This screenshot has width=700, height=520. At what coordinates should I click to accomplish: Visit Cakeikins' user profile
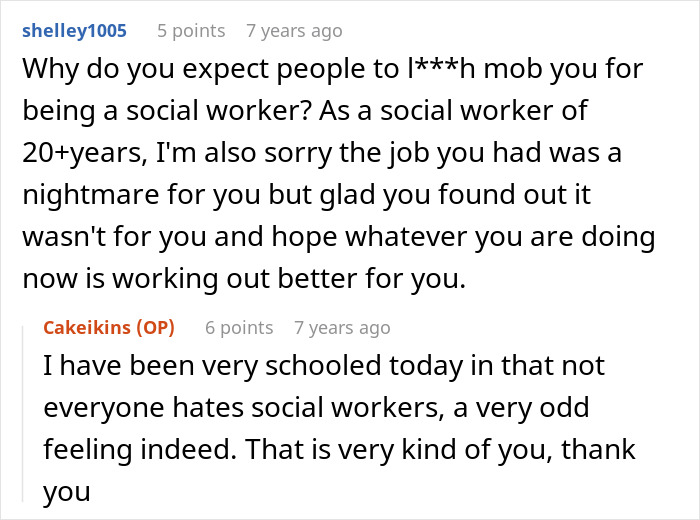[87, 328]
